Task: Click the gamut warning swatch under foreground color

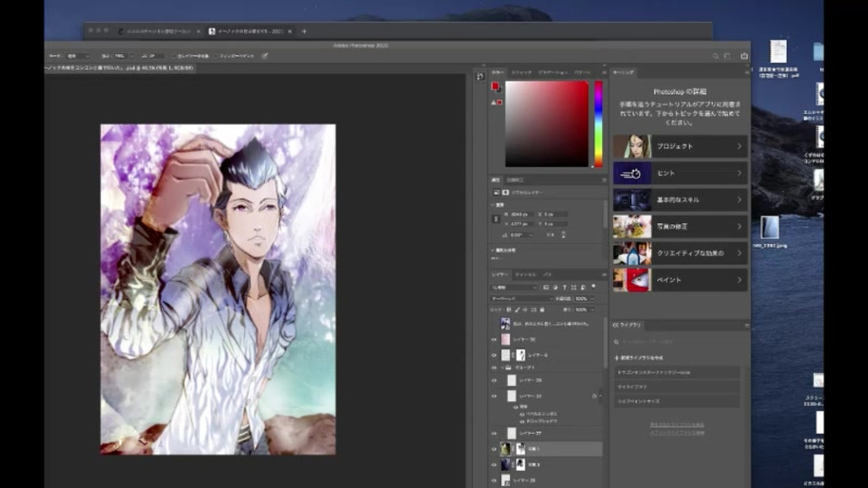Action: tap(499, 102)
